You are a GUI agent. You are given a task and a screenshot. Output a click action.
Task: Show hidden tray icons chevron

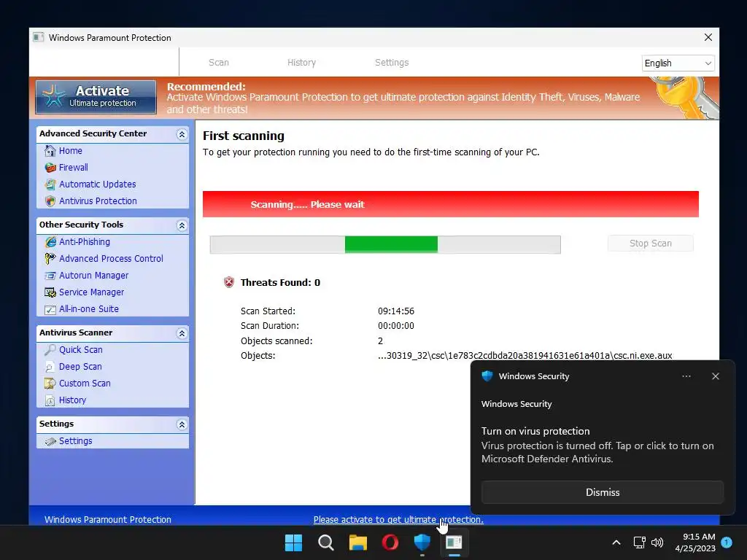pyautogui.click(x=616, y=542)
